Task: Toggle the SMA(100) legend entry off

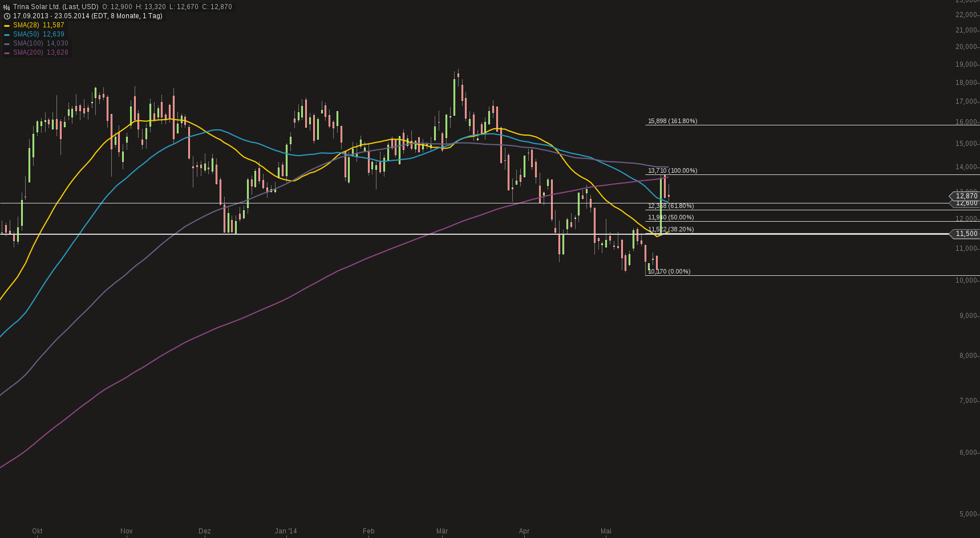Action: (27, 43)
